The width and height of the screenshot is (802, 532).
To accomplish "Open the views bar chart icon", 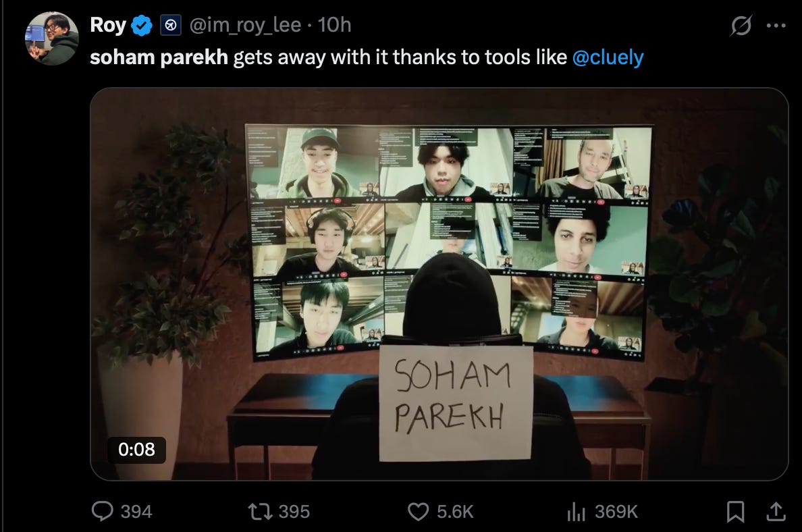I will [576, 512].
